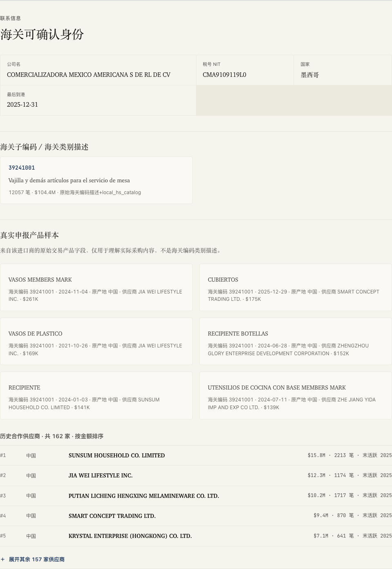Screen dimensions: 392x569
Task: Click the 联系信息 section label
Action: point(10,18)
